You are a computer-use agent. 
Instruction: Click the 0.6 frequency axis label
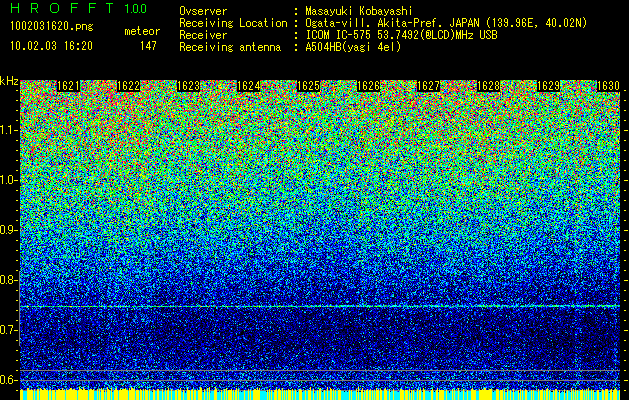(7, 380)
